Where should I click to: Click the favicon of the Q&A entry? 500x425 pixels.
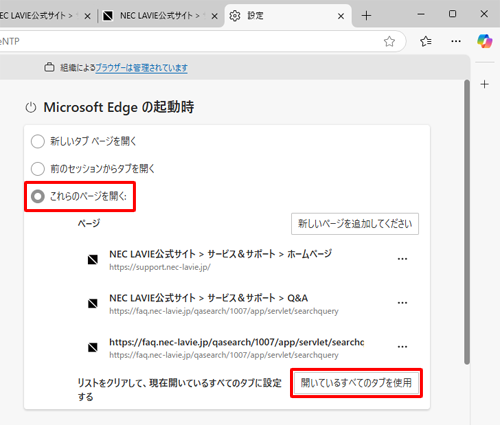pyautogui.click(x=93, y=303)
